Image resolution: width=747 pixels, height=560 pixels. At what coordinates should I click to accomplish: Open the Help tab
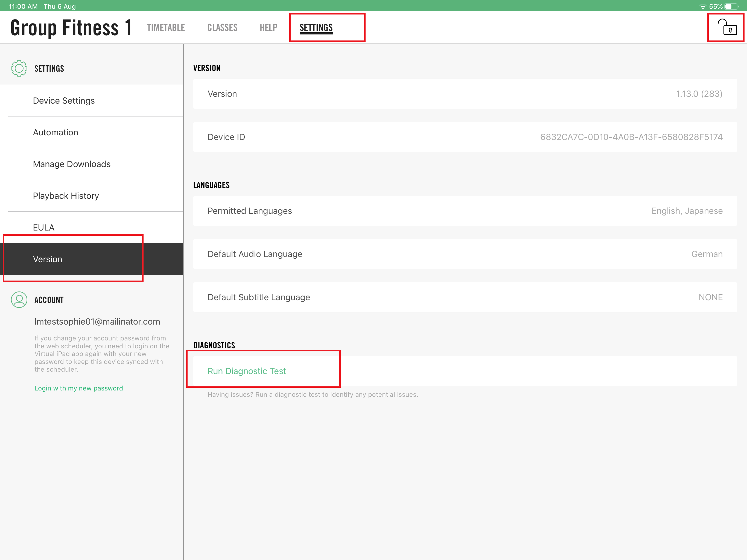click(x=269, y=27)
